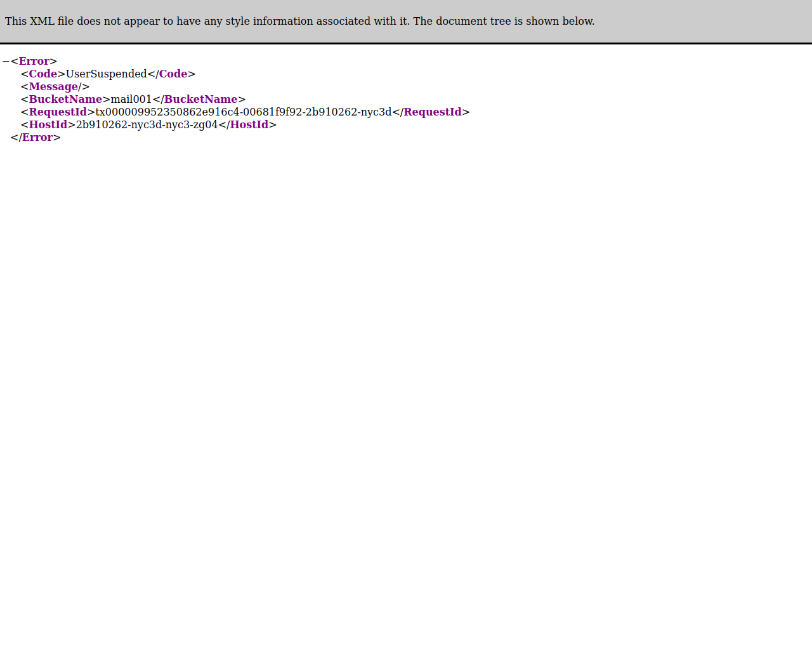Click the HostId value 2b910262-nyc3d-nyc3-zg04
812x650 pixels.
(x=147, y=125)
